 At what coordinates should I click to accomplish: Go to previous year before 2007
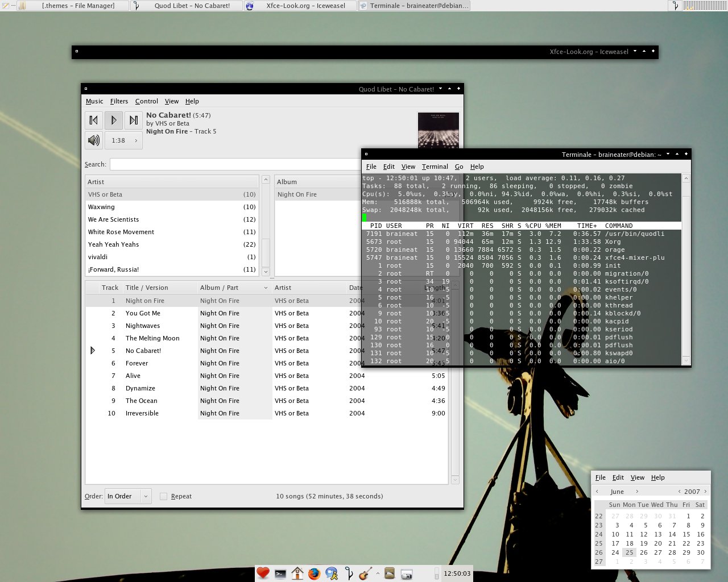click(x=679, y=492)
